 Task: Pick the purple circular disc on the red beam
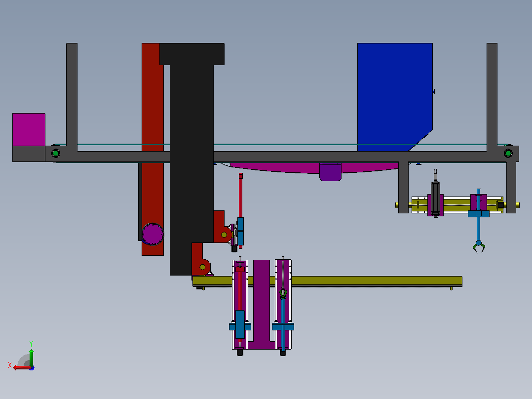click(x=152, y=234)
